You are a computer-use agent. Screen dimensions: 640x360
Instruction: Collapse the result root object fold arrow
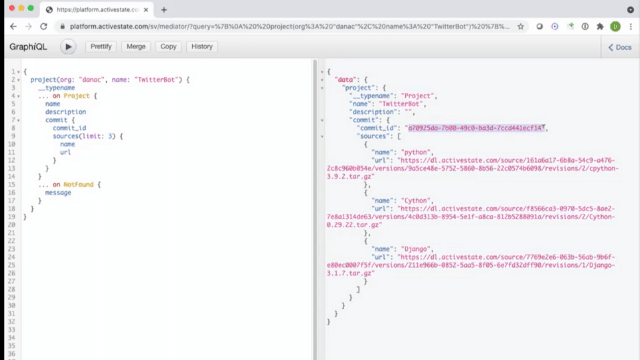coord(322,72)
